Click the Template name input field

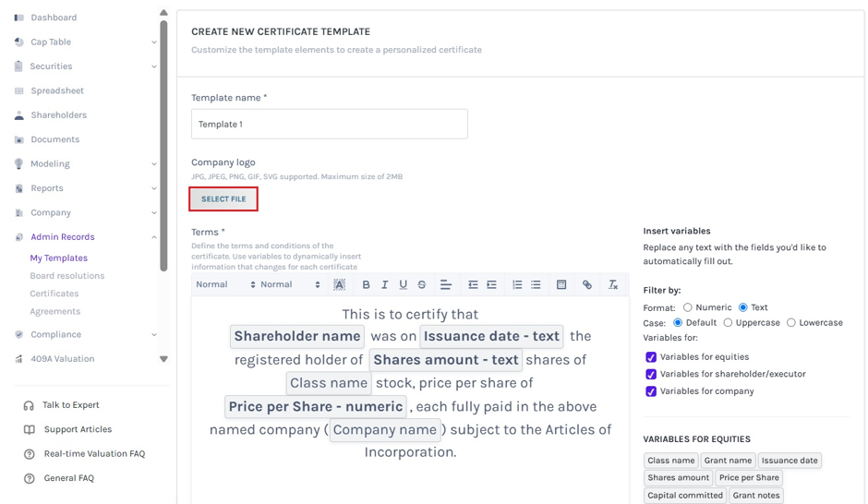[330, 124]
